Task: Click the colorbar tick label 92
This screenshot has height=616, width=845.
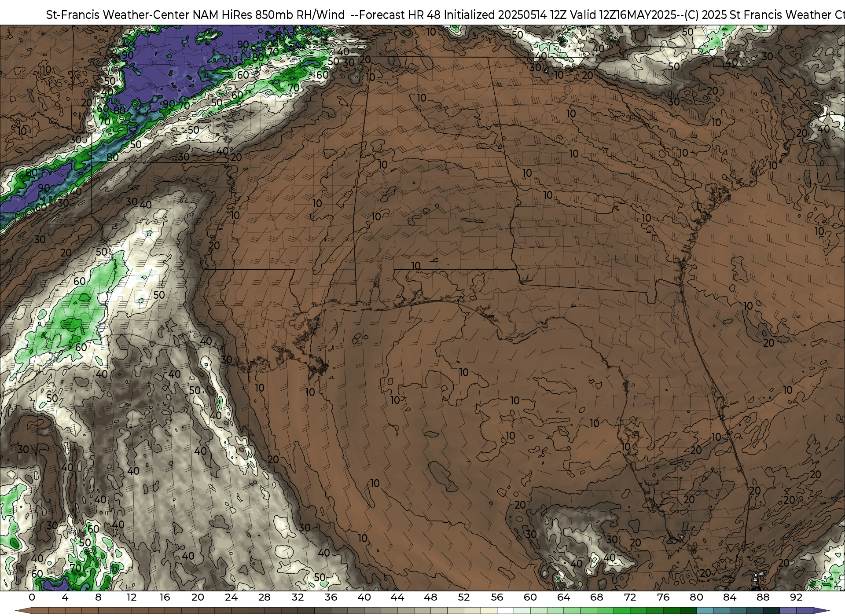Action: click(796, 597)
